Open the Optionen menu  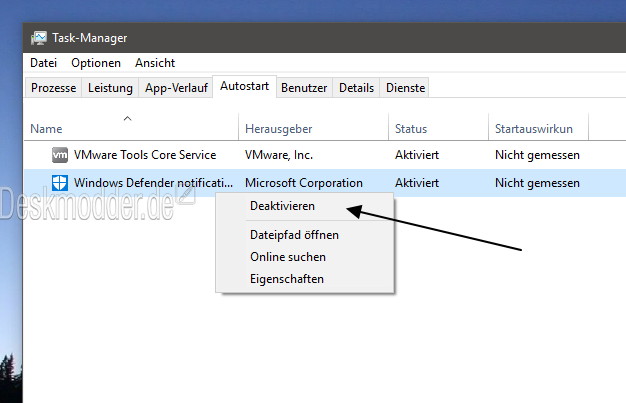pos(96,63)
